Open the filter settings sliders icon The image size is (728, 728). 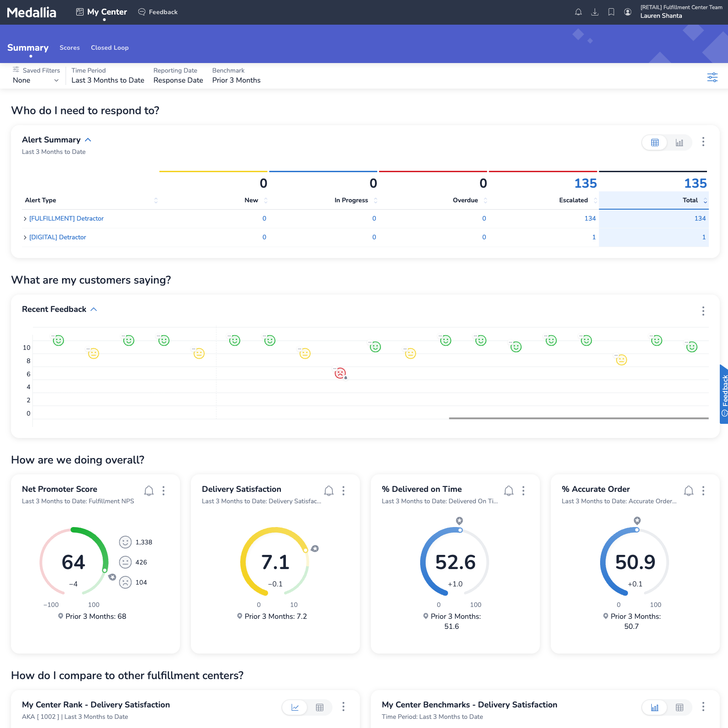click(x=712, y=77)
